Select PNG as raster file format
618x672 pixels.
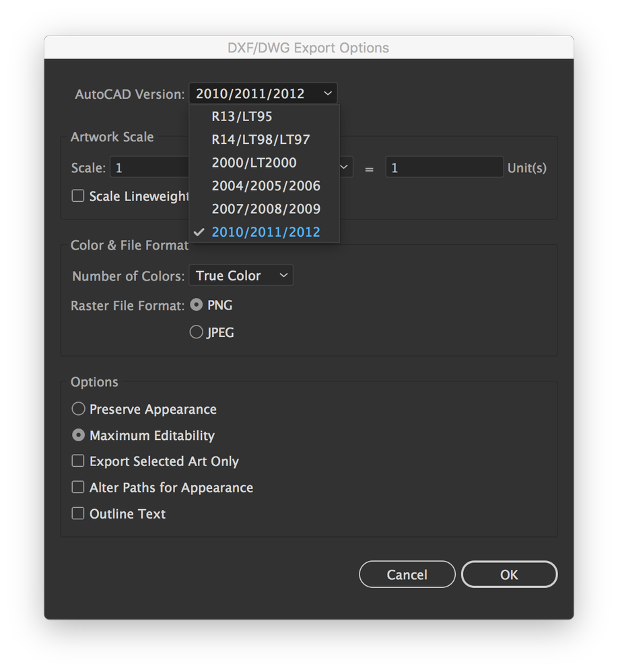click(x=196, y=305)
